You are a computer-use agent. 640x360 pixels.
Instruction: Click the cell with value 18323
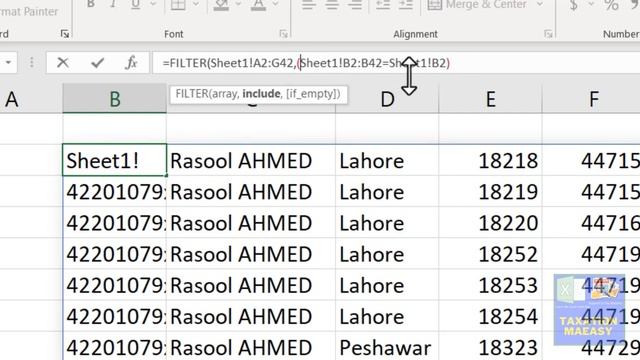click(490, 348)
